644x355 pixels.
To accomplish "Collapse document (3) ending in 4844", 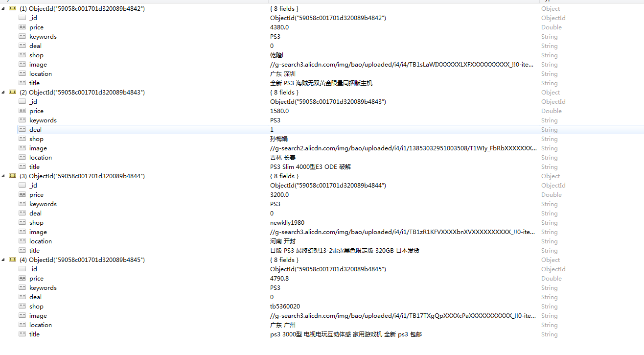I will [x=3, y=176].
